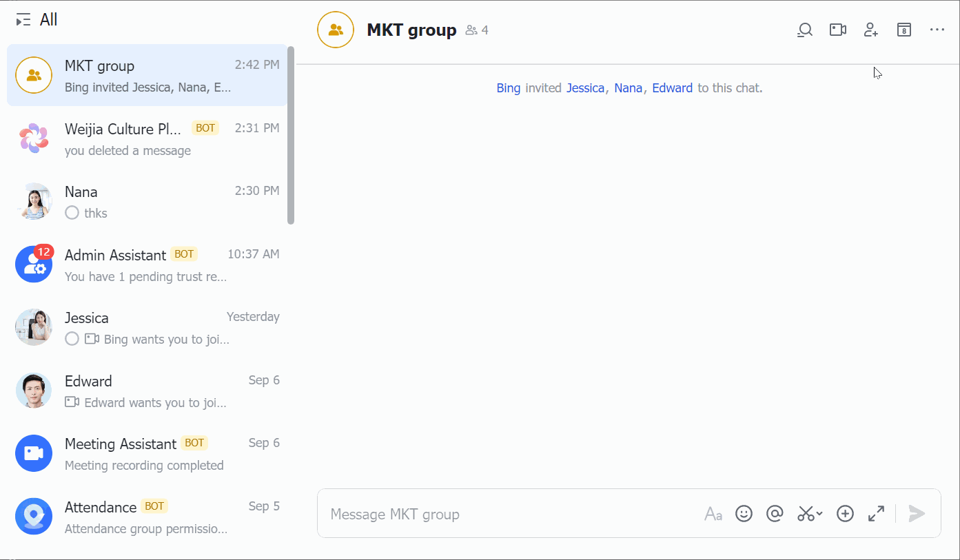This screenshot has width=960, height=560.
Task: Add a member to the group
Action: coord(871,30)
